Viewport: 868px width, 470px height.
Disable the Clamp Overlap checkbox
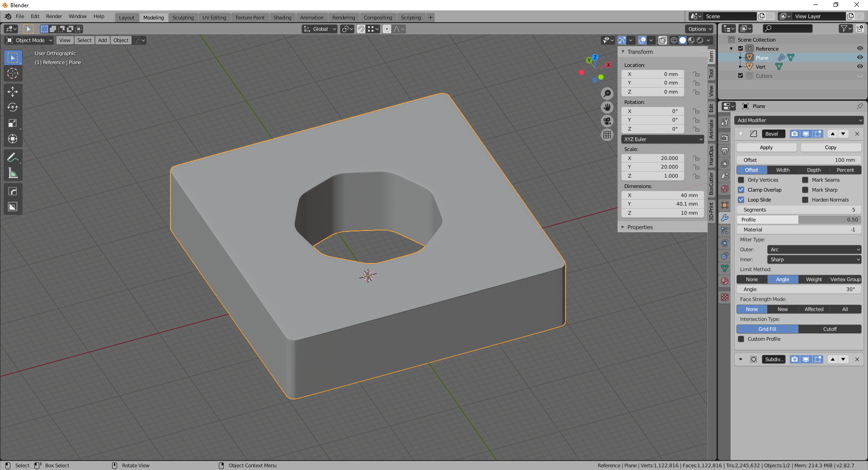741,190
